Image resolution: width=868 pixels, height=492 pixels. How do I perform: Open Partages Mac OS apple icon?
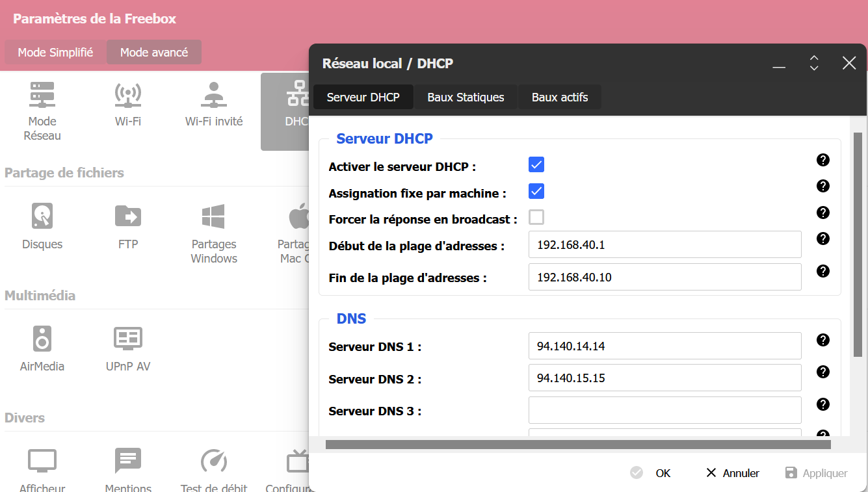(298, 215)
